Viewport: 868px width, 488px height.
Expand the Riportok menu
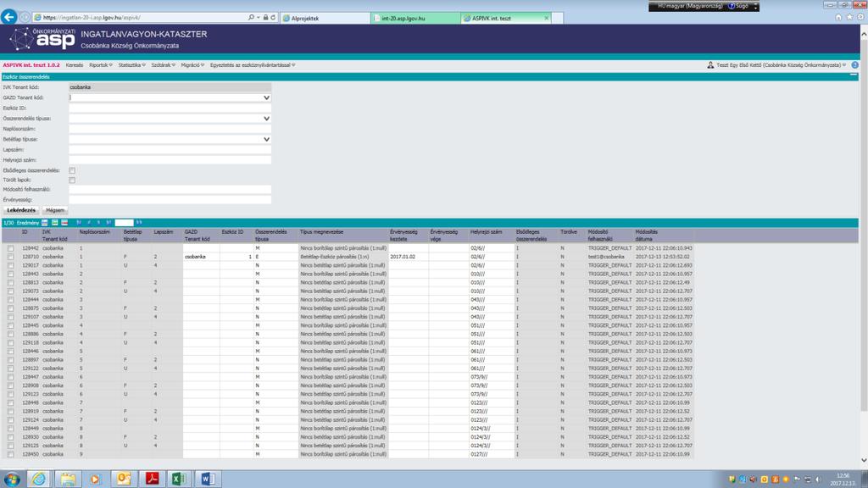click(101, 64)
